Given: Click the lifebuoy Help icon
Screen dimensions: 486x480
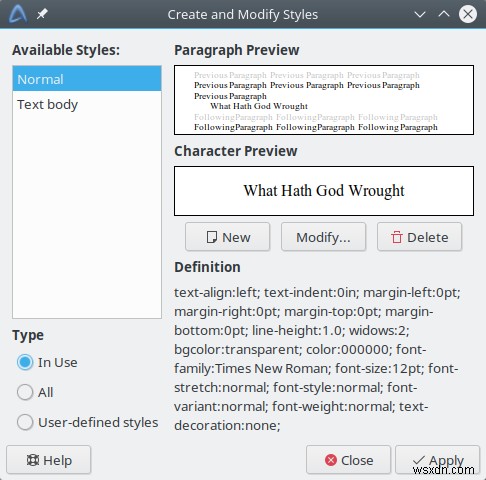Looking at the screenshot, I should pyautogui.click(x=33, y=460).
